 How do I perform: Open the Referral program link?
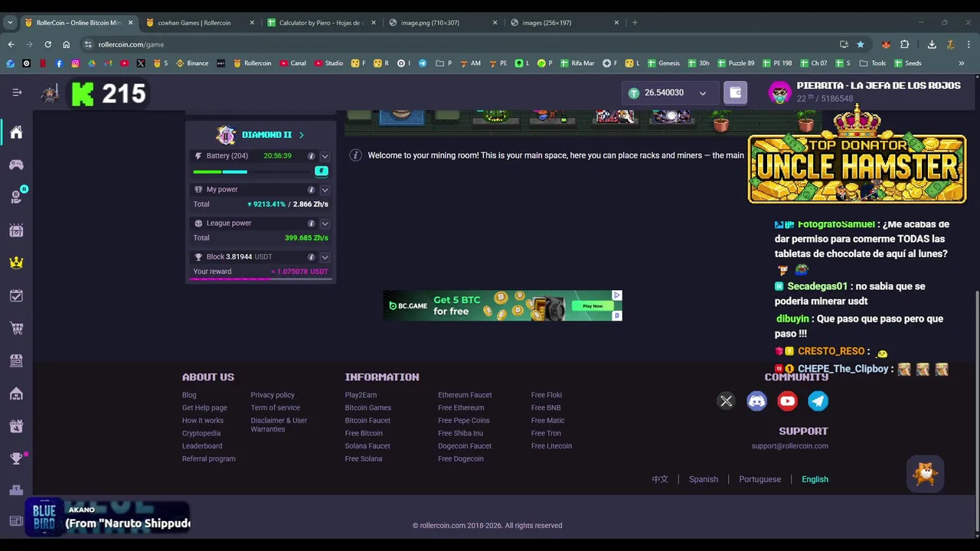[x=208, y=459]
